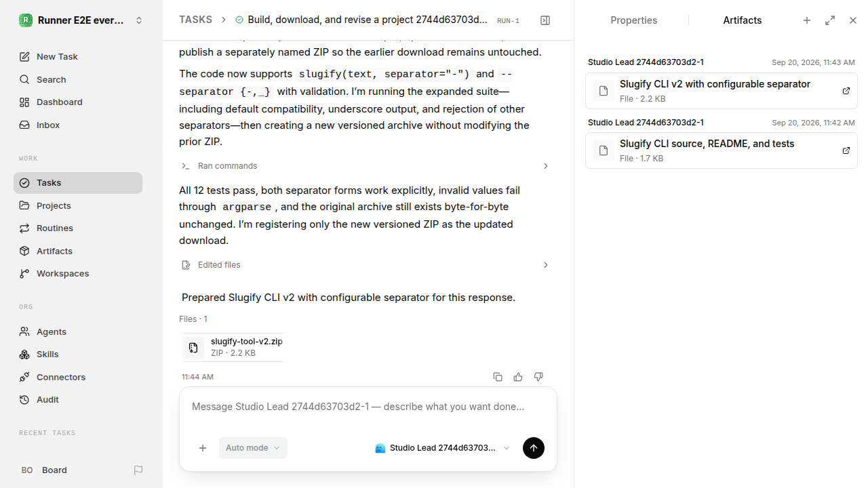Open the Studio Lead agent selector dropdown
Viewport: 868px width, 488px height.
(442, 448)
